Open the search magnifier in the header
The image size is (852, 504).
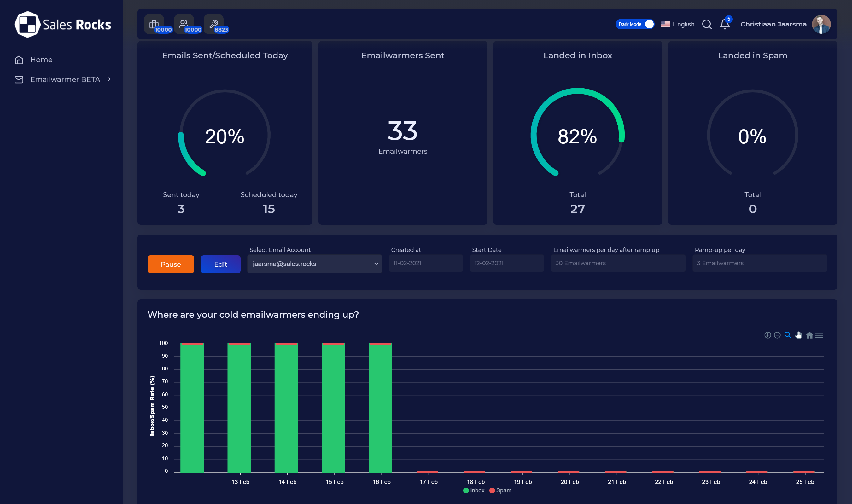(707, 24)
